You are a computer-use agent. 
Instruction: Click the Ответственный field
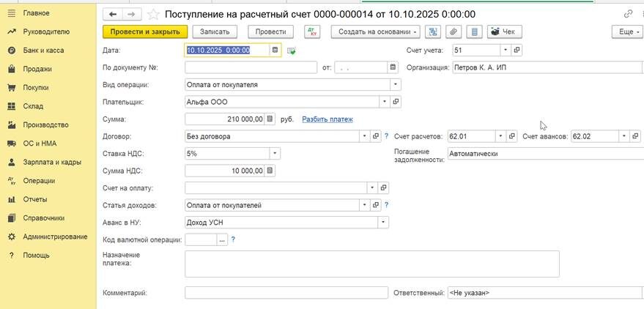point(545,293)
